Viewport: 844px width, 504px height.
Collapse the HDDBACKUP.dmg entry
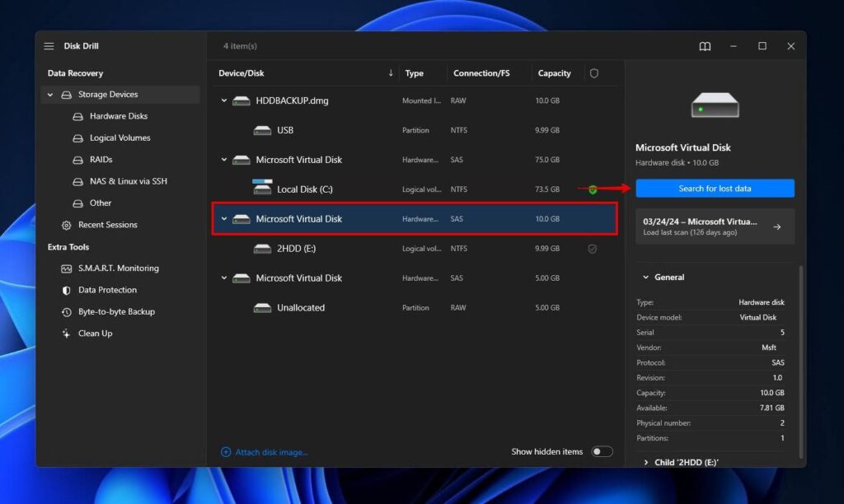tap(223, 100)
